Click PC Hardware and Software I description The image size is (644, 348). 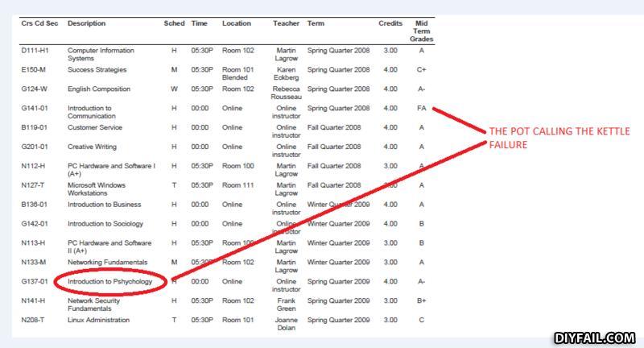pyautogui.click(x=112, y=170)
